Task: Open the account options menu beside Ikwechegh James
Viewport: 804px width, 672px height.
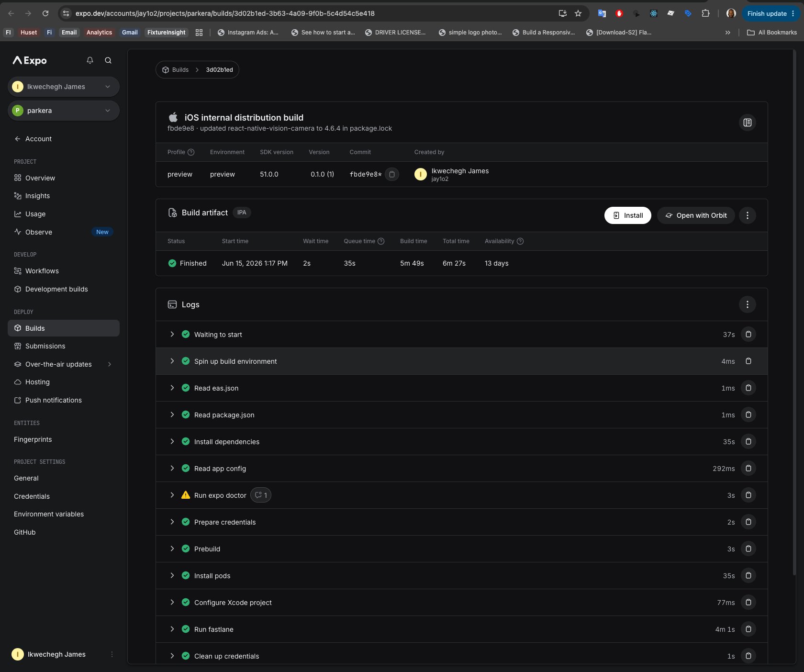Action: (112, 654)
